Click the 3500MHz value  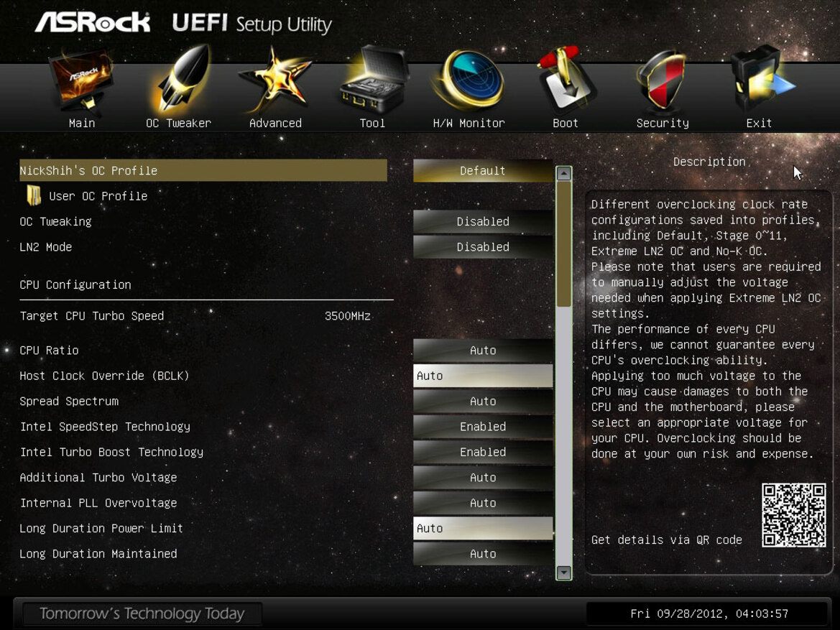tap(348, 316)
